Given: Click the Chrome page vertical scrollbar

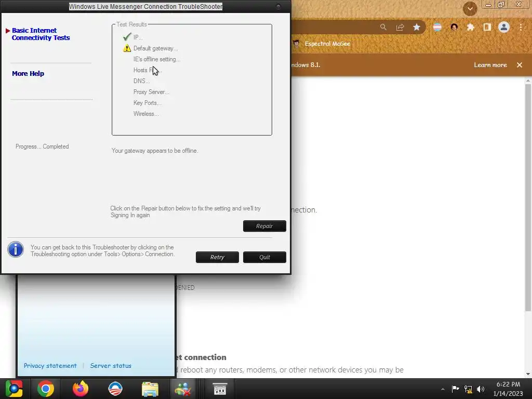Looking at the screenshot, I should (x=528, y=197).
